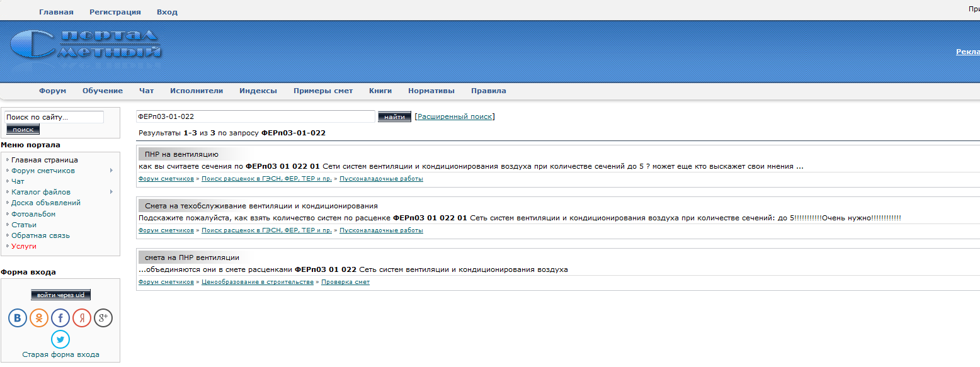Click the найти search button
980x367 pixels.
[394, 116]
